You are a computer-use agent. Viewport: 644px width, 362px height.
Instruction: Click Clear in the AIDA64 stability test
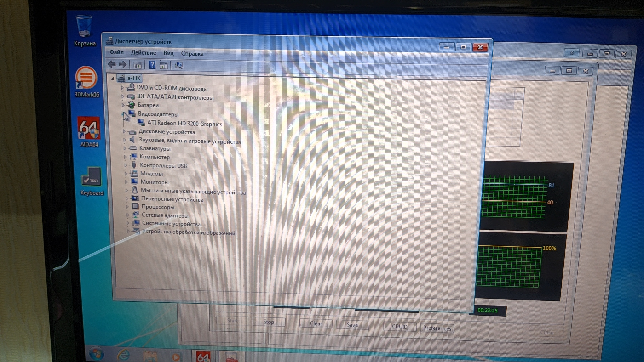click(316, 323)
